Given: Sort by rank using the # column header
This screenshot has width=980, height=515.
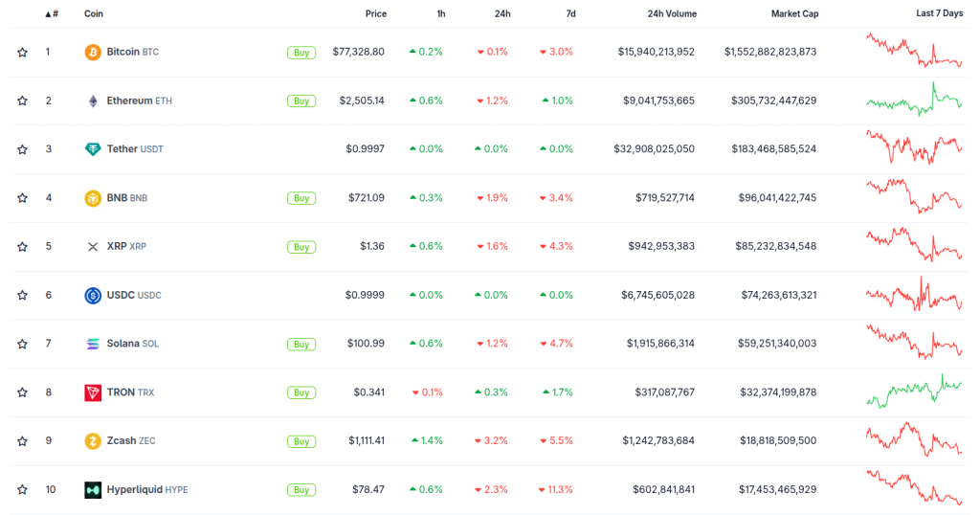Looking at the screenshot, I should [52, 13].
